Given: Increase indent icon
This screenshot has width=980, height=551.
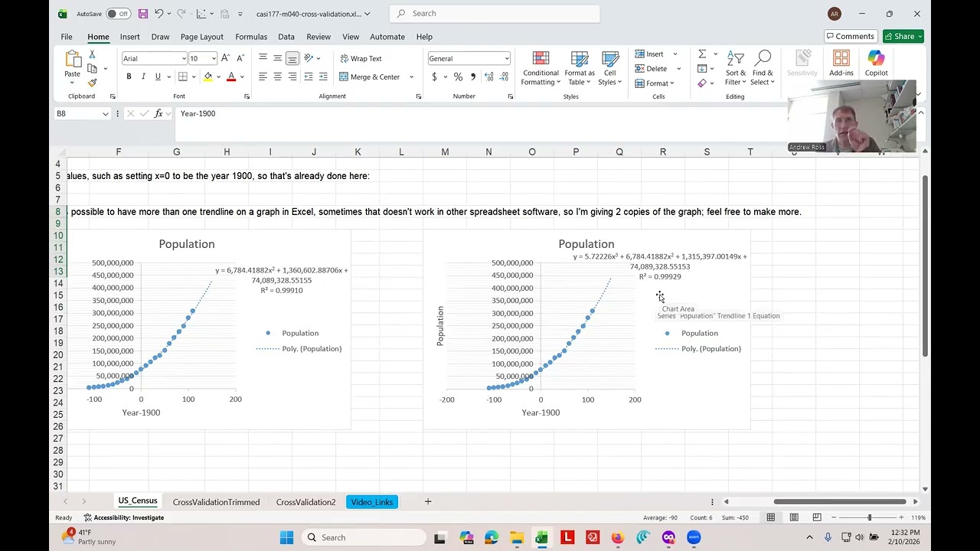Looking at the screenshot, I should tap(323, 77).
